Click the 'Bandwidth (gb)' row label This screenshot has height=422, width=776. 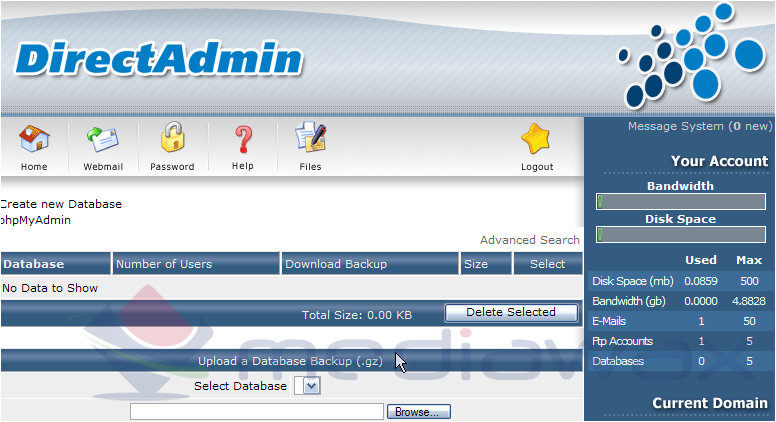click(629, 301)
